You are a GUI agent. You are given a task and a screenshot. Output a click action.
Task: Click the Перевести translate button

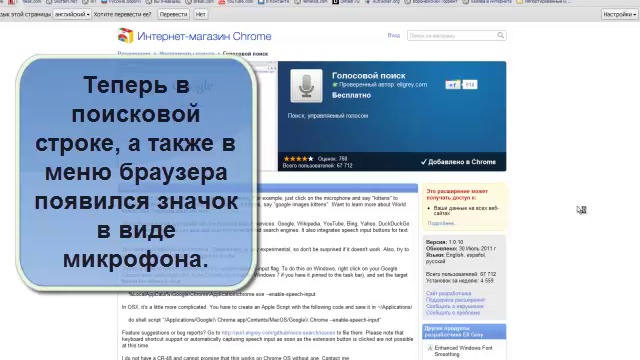tap(173, 14)
